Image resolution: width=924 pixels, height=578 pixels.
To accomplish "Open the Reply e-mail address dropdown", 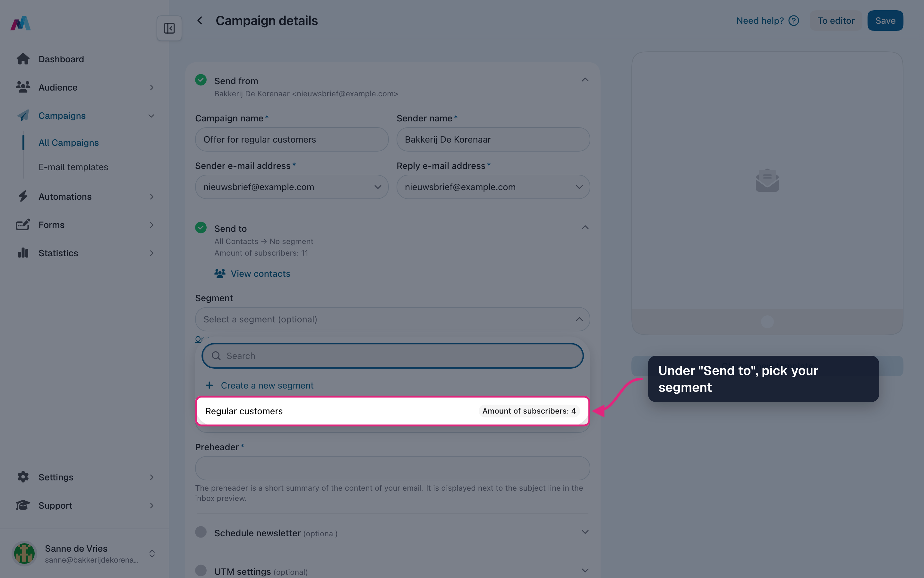I will (x=493, y=187).
